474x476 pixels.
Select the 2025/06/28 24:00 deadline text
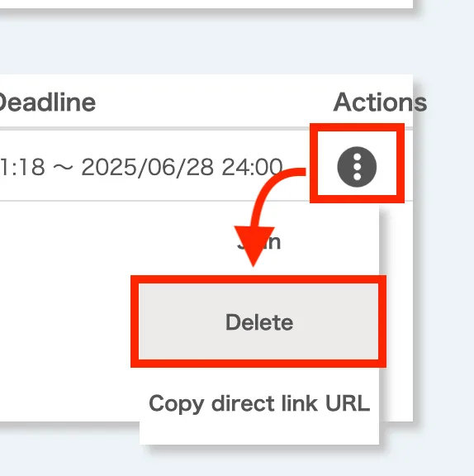[182, 167]
